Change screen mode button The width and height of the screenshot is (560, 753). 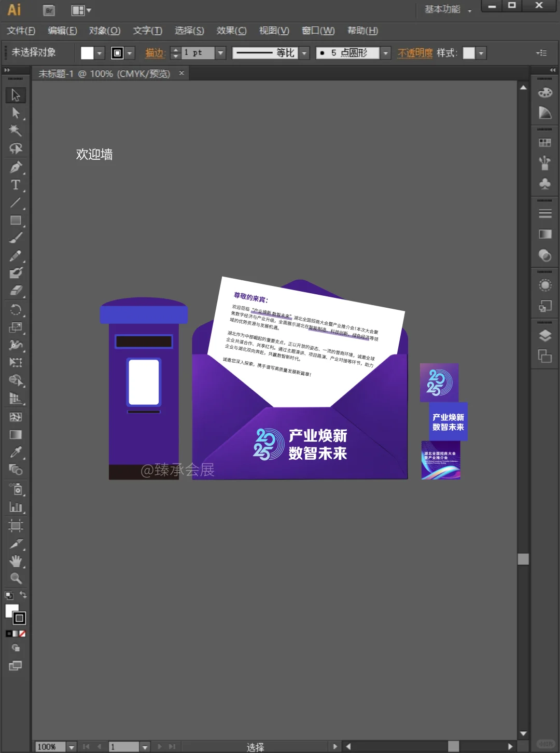click(x=16, y=666)
